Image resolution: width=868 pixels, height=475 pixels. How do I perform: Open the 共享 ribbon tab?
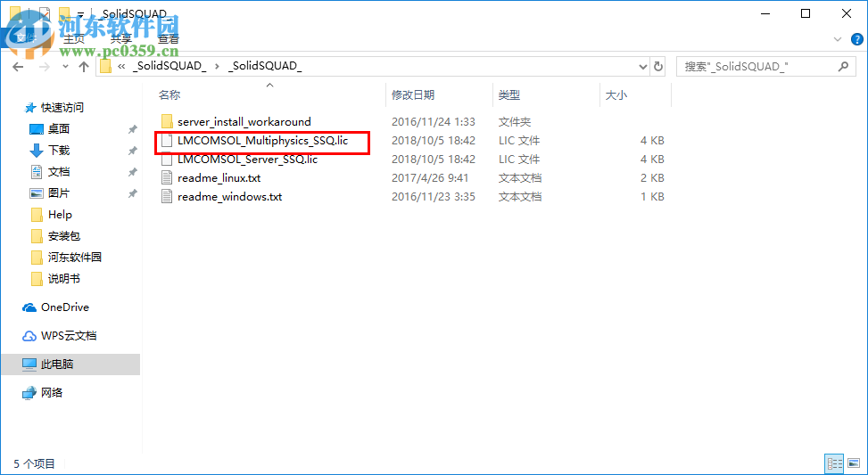click(x=120, y=39)
